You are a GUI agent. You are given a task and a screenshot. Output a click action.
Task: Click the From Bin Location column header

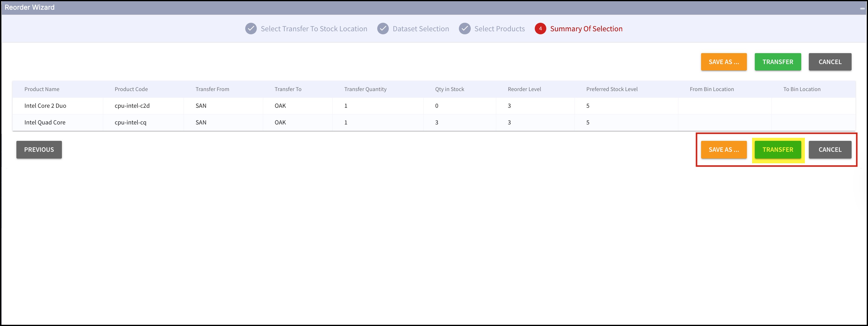pos(712,89)
